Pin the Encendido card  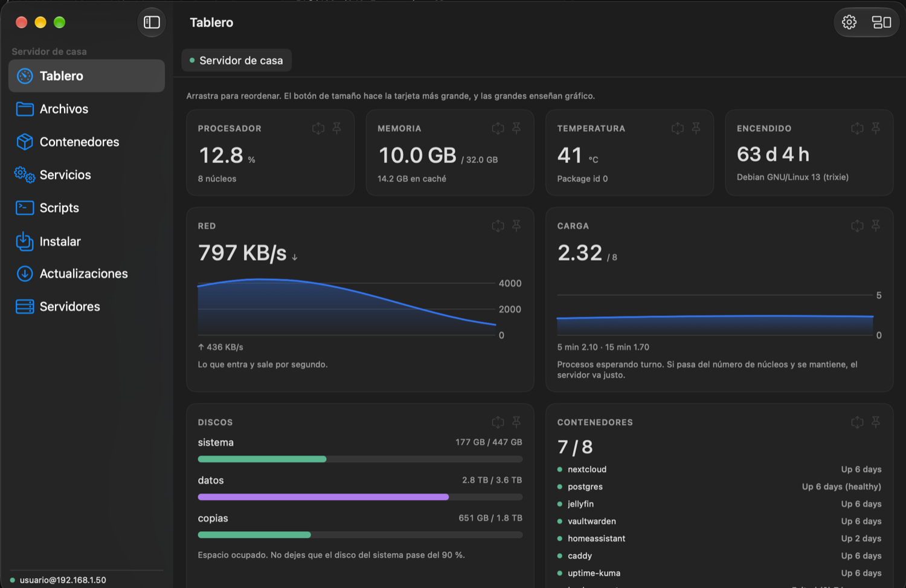(x=876, y=128)
